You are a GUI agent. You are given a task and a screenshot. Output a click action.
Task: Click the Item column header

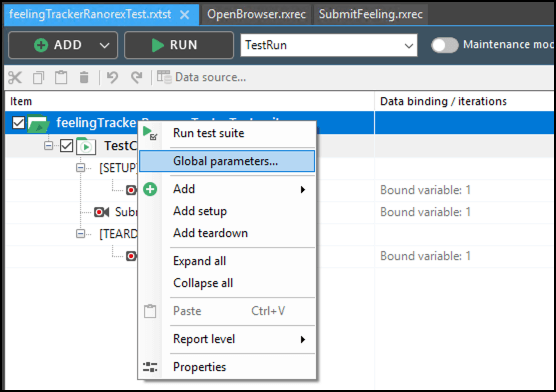coord(190,101)
